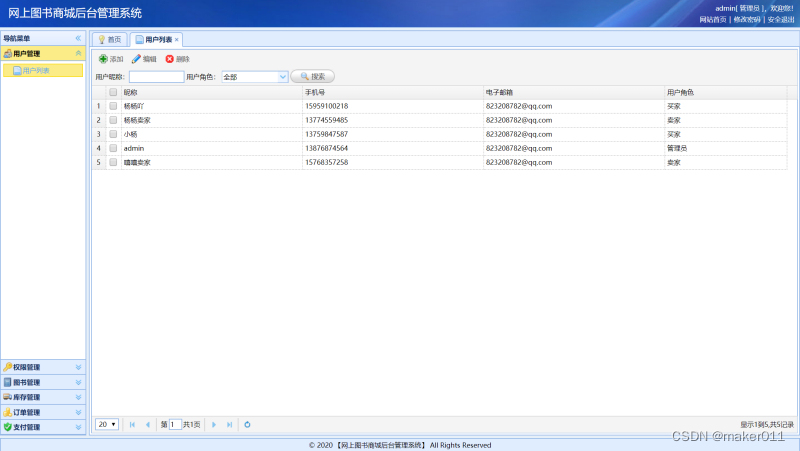The height and width of the screenshot is (451, 800).
Task: Check the 杨杨卖家 row checkbox
Action: coord(113,120)
